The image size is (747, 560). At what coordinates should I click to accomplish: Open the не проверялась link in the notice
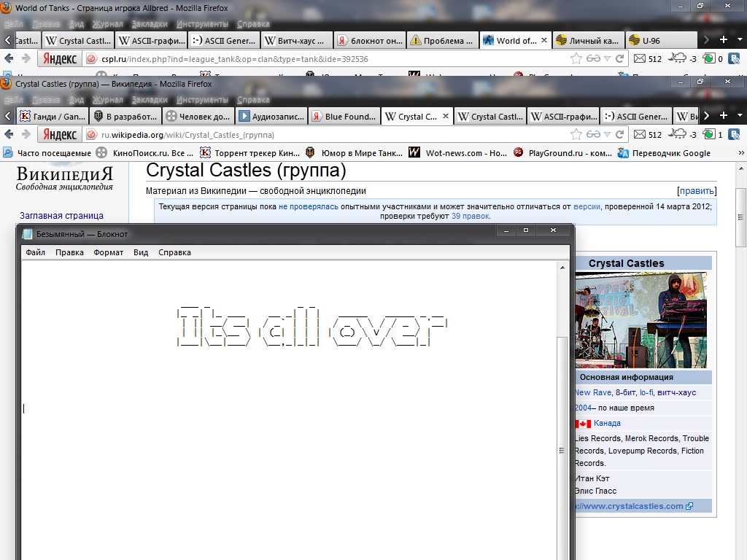point(309,206)
